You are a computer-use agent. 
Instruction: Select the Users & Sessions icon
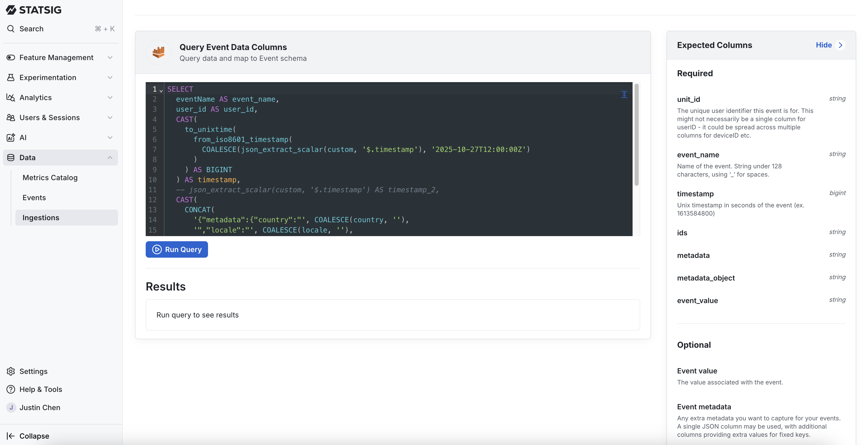[x=11, y=117]
